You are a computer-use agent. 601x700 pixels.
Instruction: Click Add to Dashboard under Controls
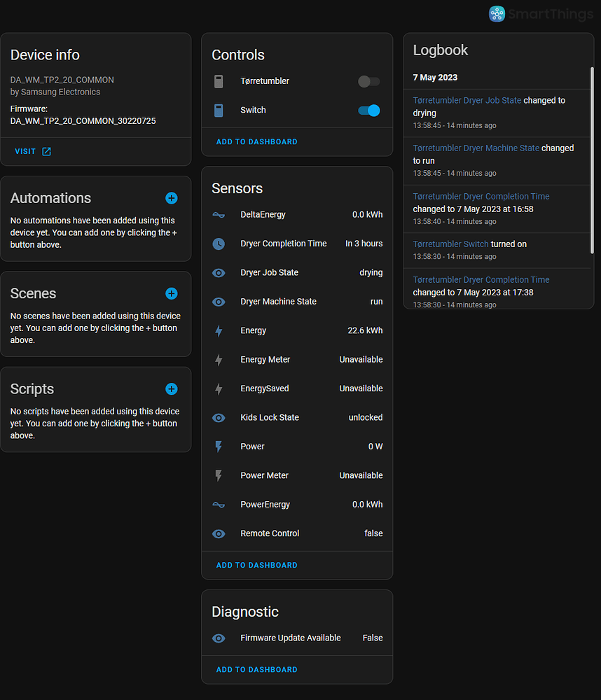pos(256,141)
